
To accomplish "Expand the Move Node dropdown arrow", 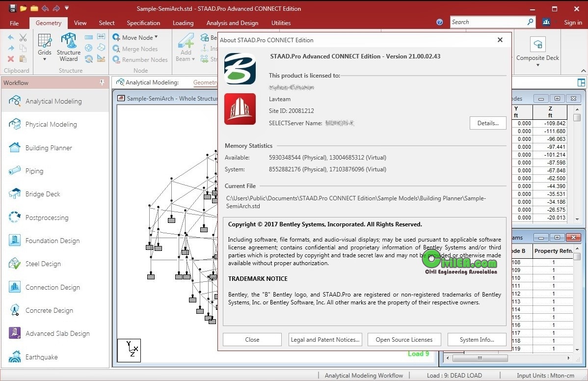I will pyautogui.click(x=156, y=37).
